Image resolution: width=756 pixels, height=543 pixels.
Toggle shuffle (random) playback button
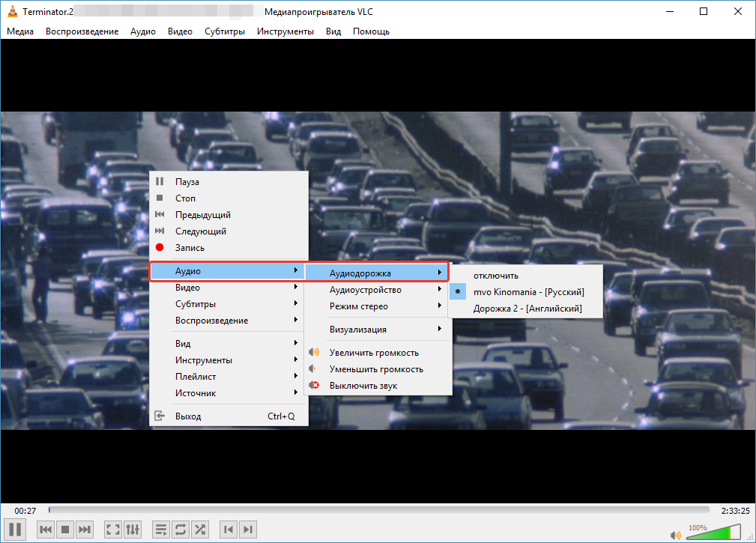pyautogui.click(x=200, y=530)
